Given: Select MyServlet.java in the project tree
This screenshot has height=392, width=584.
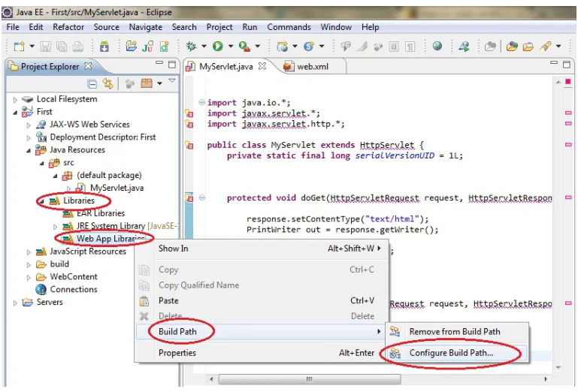Looking at the screenshot, I should [x=116, y=188].
